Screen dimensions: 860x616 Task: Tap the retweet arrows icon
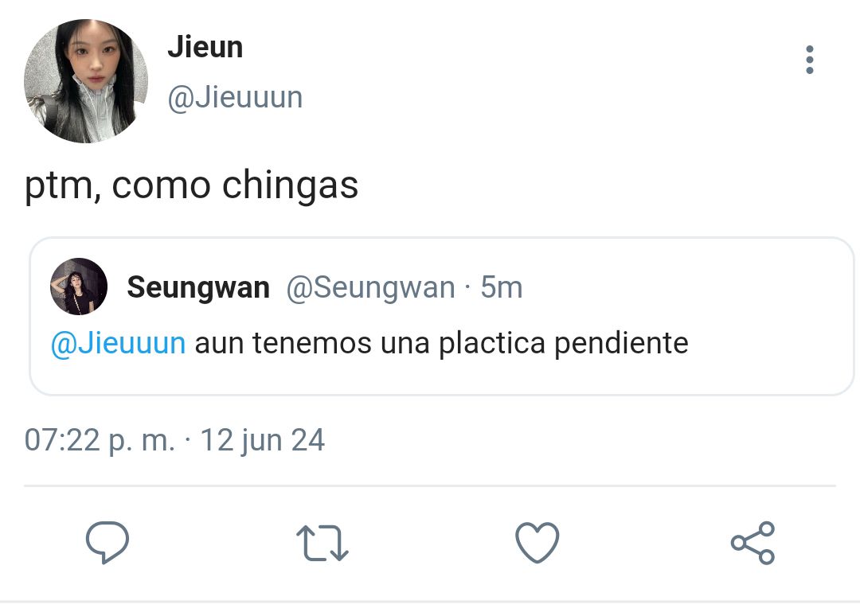point(322,543)
